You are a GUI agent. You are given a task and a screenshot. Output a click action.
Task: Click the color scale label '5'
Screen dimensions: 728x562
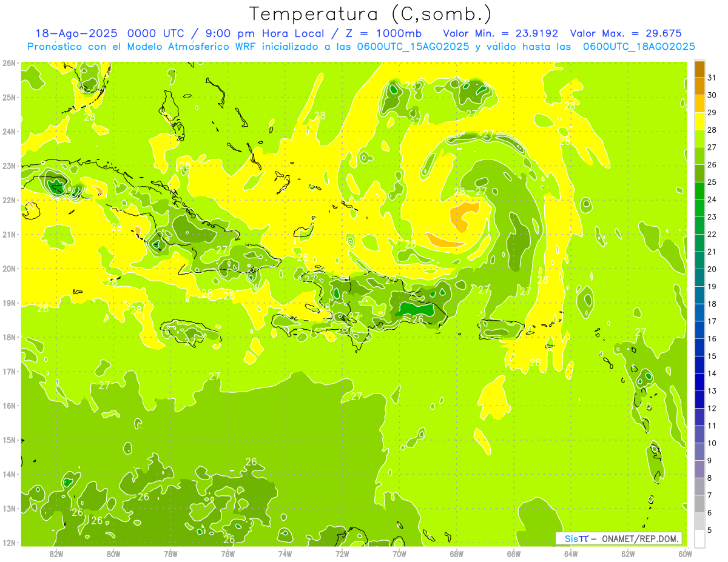click(710, 530)
